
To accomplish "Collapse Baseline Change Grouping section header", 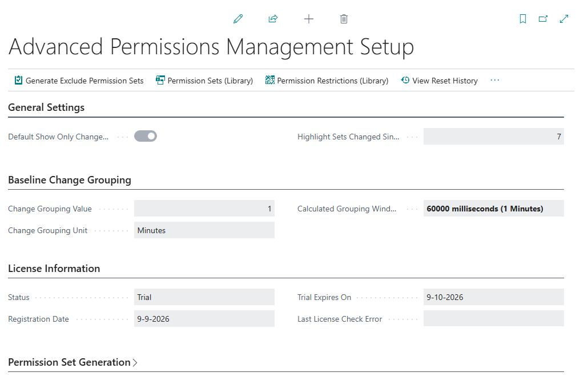I will pyautogui.click(x=70, y=180).
